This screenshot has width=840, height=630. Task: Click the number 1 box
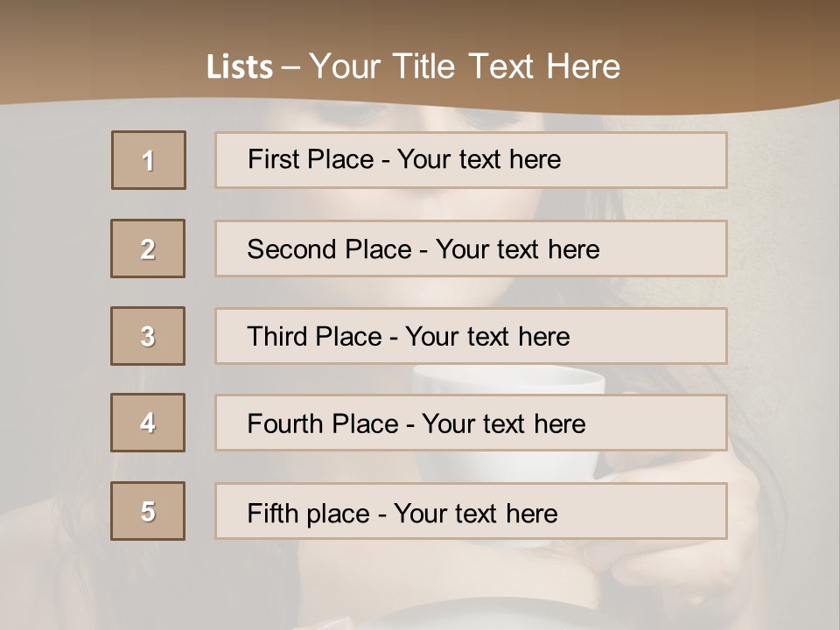click(x=149, y=160)
